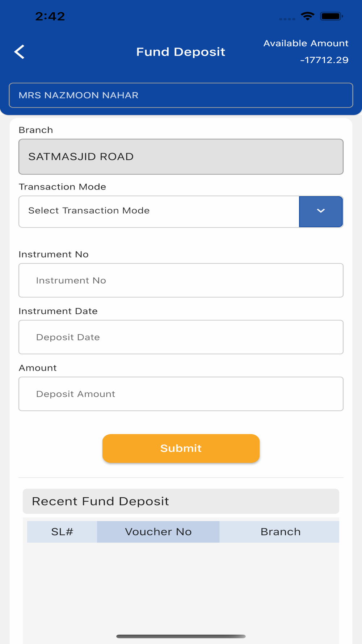
Task: Focus the Deposit Amount input field
Action: [x=181, y=394]
